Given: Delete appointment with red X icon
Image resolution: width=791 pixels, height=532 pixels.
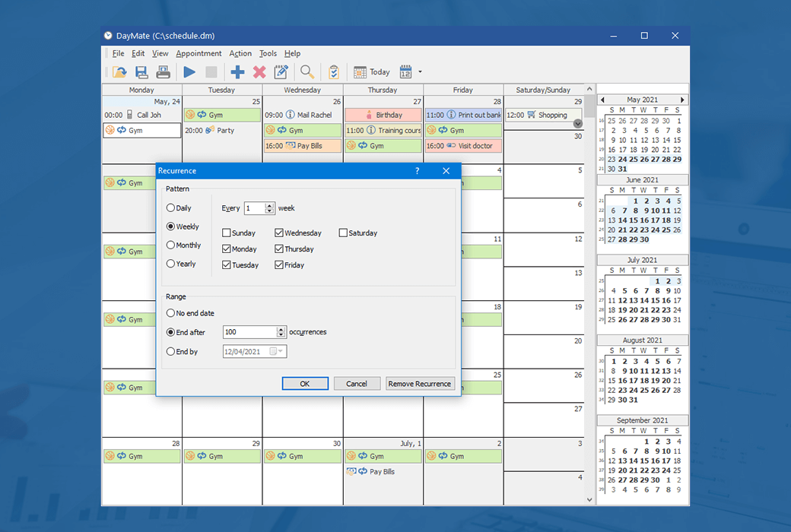Looking at the screenshot, I should [x=259, y=72].
